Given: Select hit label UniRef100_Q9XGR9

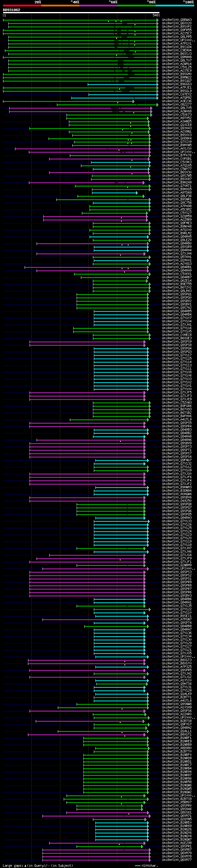Looking at the screenshot, I should pyautogui.click(x=176, y=247).
